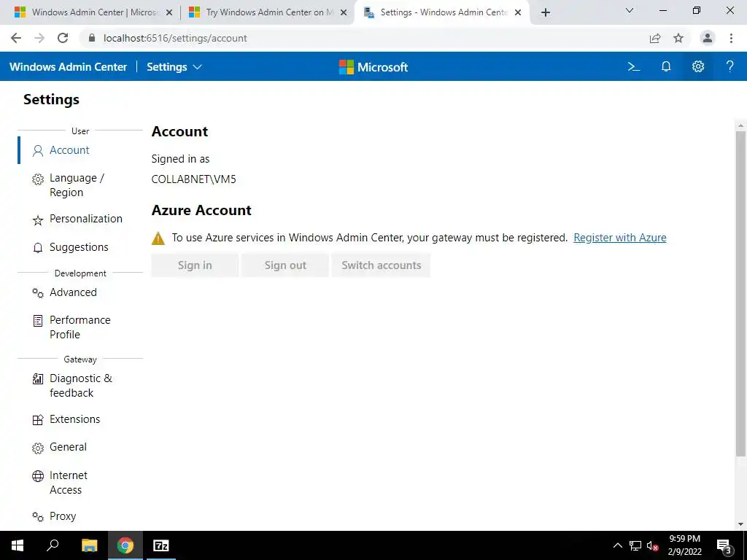This screenshot has width=747, height=560.
Task: Close the Settings - Windows Admin Center tab
Action: pos(519,12)
